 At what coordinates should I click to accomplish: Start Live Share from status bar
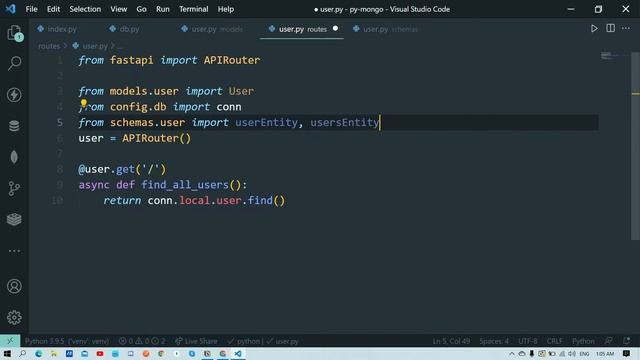(x=196, y=341)
